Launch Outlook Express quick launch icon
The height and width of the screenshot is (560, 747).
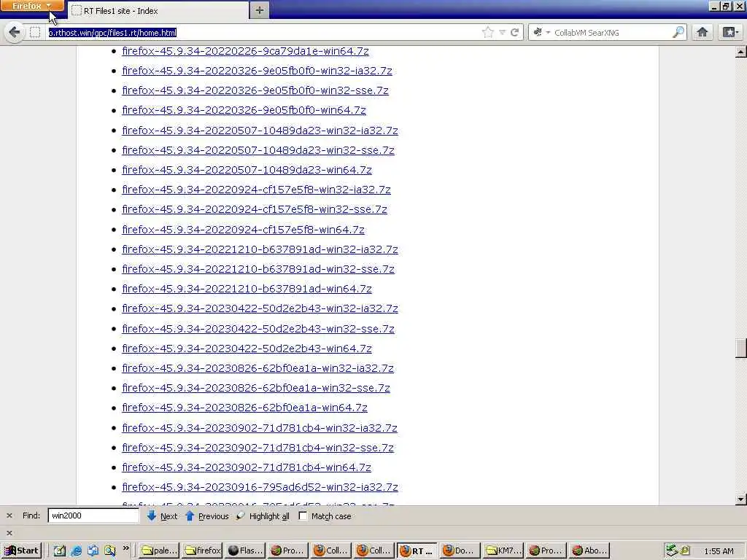click(x=93, y=551)
